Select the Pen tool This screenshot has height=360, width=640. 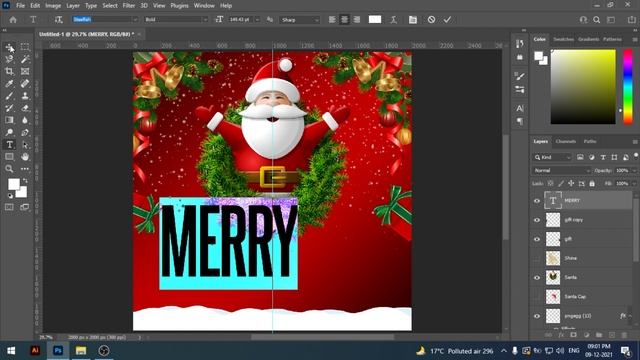coord(25,132)
